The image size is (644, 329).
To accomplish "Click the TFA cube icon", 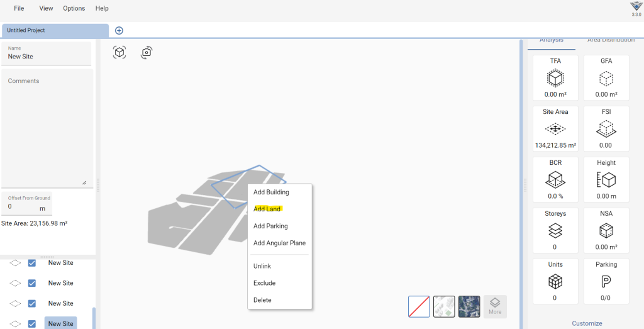I will [x=555, y=78].
